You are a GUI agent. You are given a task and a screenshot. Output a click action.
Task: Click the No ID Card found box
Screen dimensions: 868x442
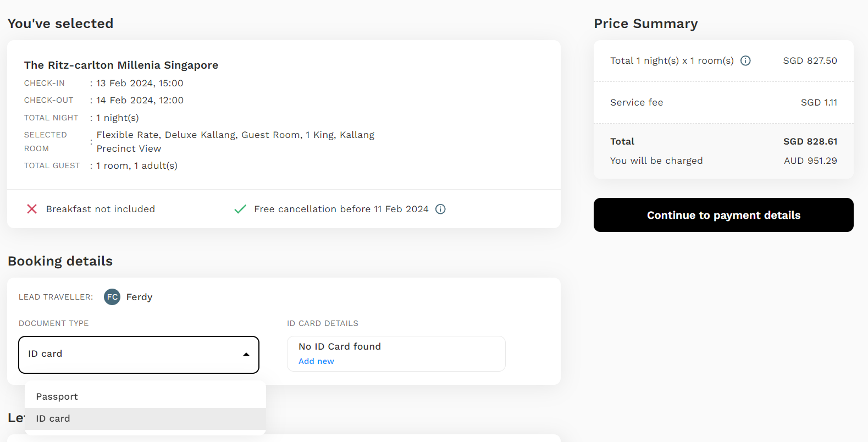coord(396,347)
